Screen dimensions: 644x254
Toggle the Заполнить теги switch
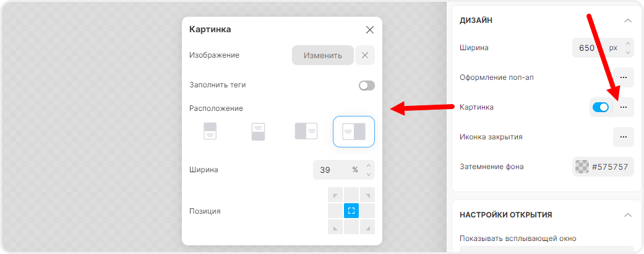tap(366, 85)
